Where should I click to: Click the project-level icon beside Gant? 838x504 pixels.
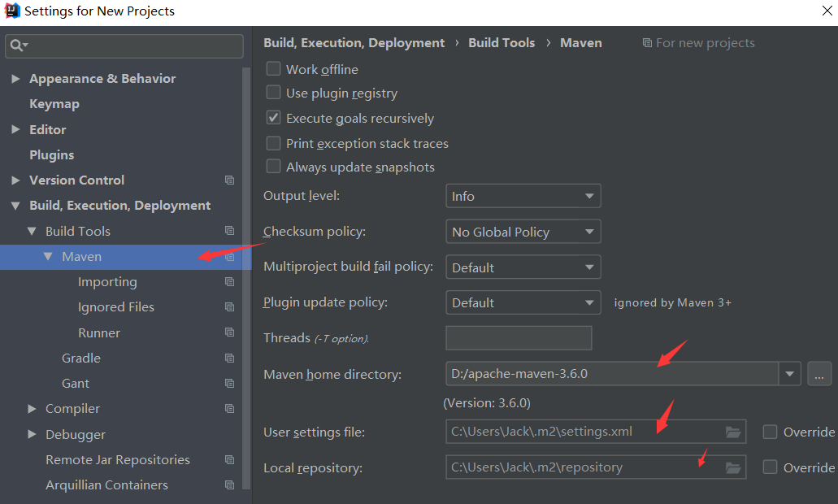(230, 383)
